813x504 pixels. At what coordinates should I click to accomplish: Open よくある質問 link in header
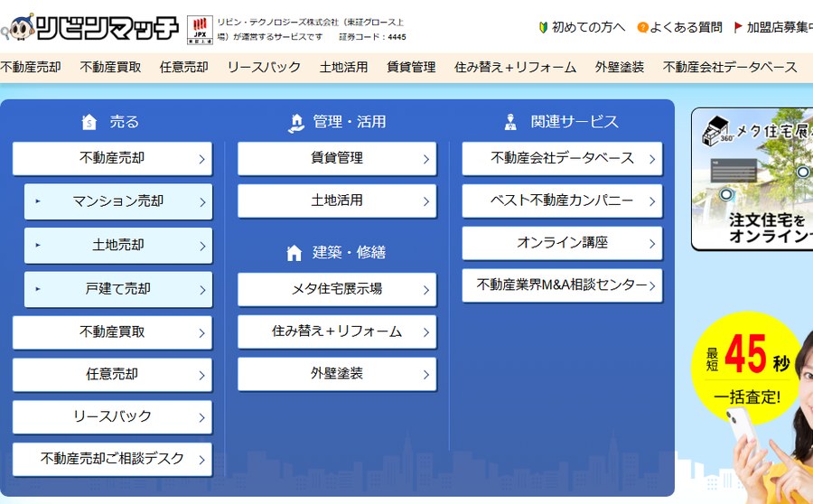coord(686,27)
